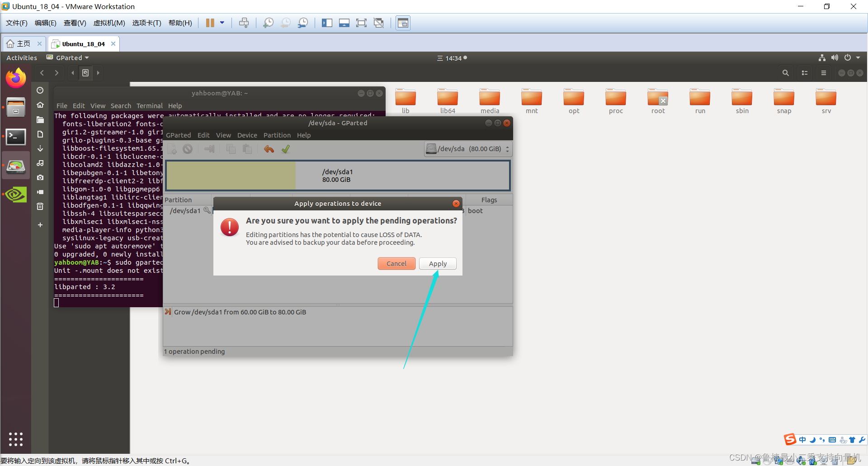868x466 pixels.
Task: Open the VMware power options dropdown arrow
Action: [222, 23]
